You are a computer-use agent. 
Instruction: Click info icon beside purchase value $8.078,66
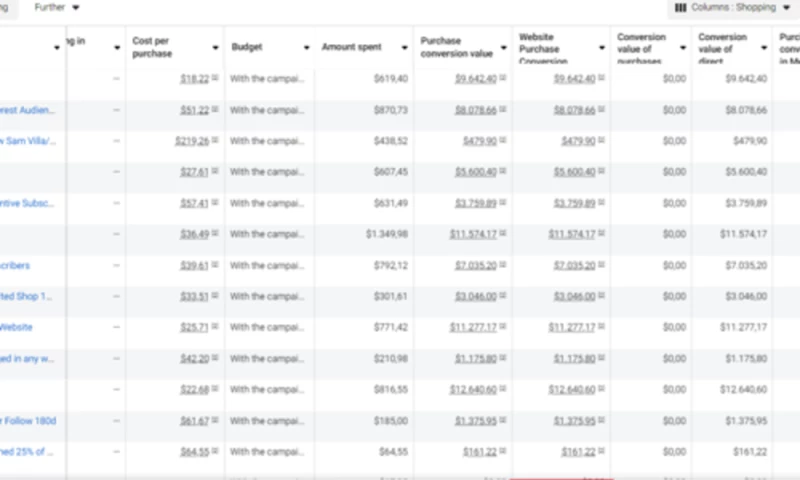(x=503, y=109)
